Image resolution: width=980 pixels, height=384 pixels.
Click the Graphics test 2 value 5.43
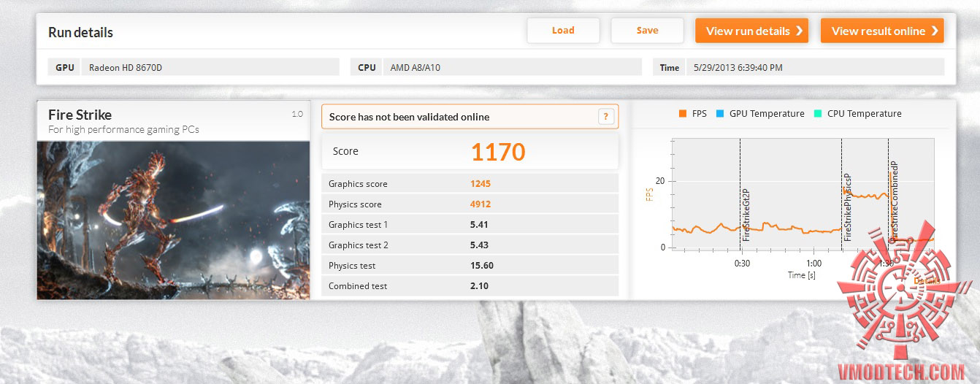pos(479,245)
